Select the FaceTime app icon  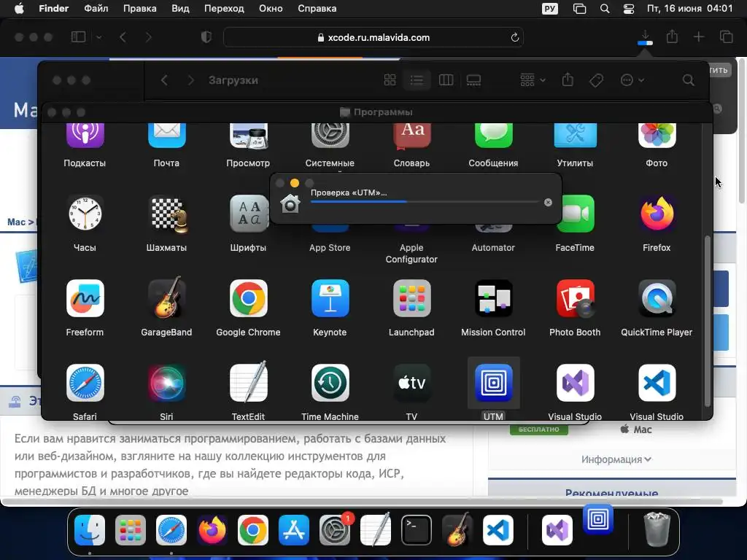(575, 214)
